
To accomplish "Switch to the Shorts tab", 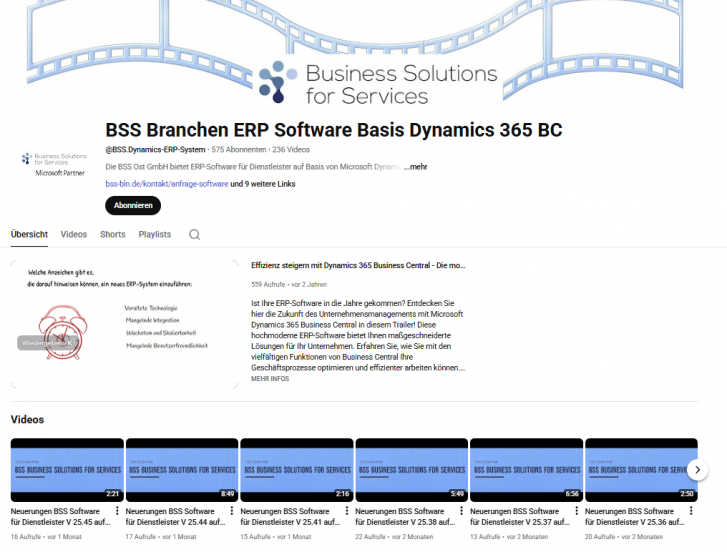I will (x=113, y=235).
